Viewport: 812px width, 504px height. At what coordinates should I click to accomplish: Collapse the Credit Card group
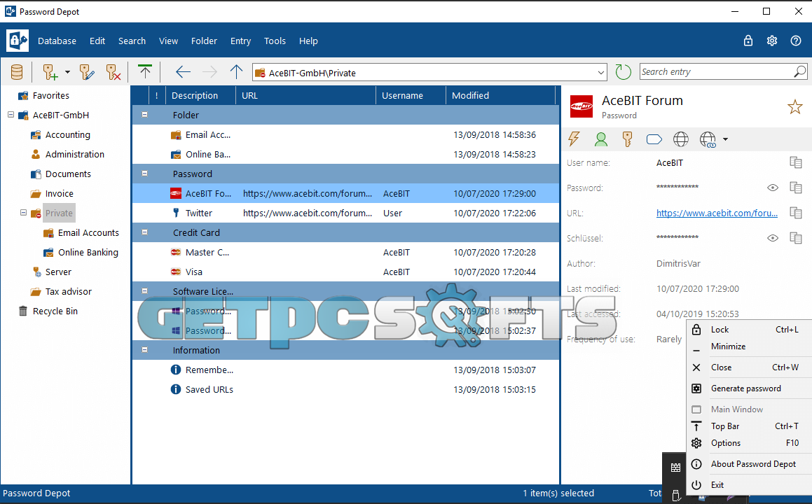click(145, 232)
